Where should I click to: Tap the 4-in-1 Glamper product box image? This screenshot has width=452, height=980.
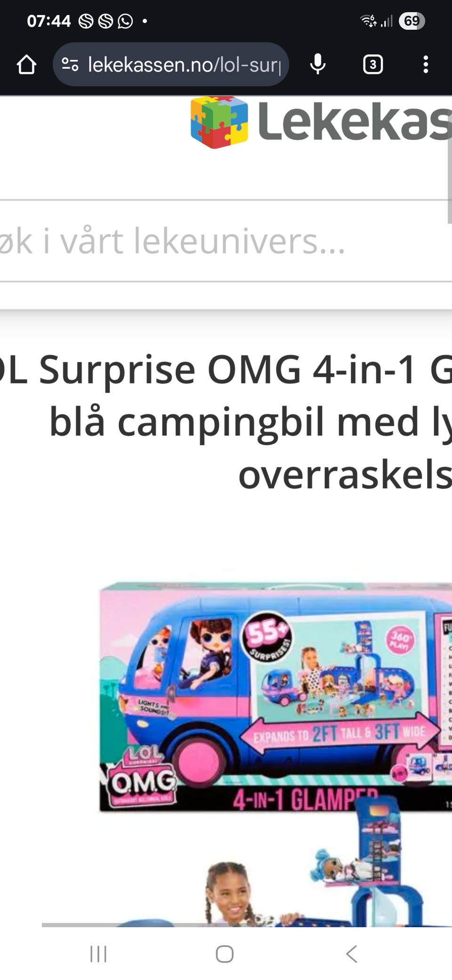(275, 697)
